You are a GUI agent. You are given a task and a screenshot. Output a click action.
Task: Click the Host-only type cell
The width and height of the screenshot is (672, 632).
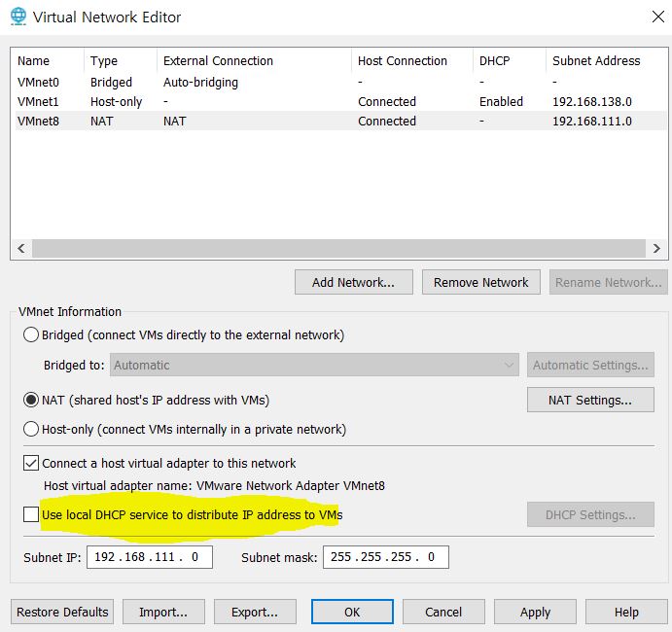click(116, 101)
